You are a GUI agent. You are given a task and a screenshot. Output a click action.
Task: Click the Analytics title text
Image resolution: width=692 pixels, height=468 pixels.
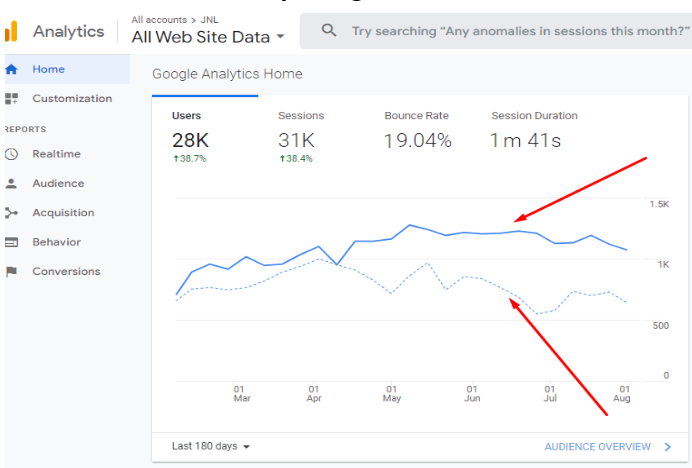(x=69, y=32)
